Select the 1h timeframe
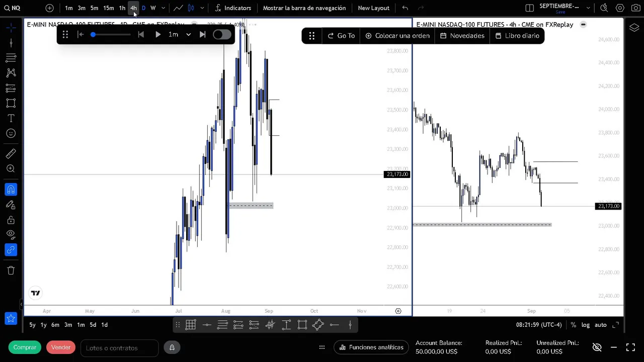 click(x=122, y=8)
